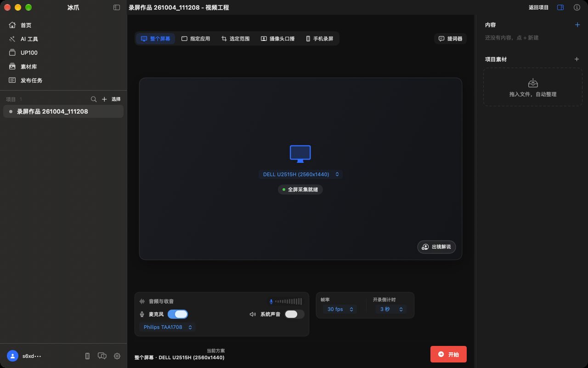Open the 30 fps frame rate dropdown

pos(339,309)
